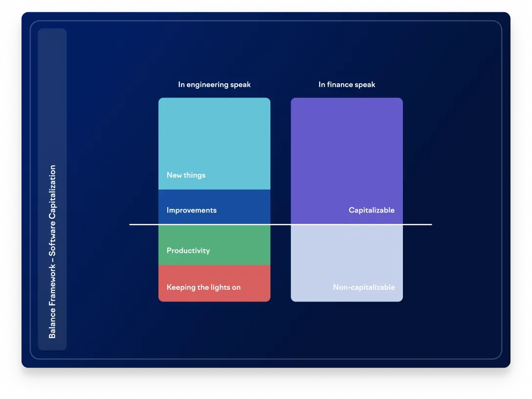Click the purple 'Capitalizable' block

click(347, 161)
